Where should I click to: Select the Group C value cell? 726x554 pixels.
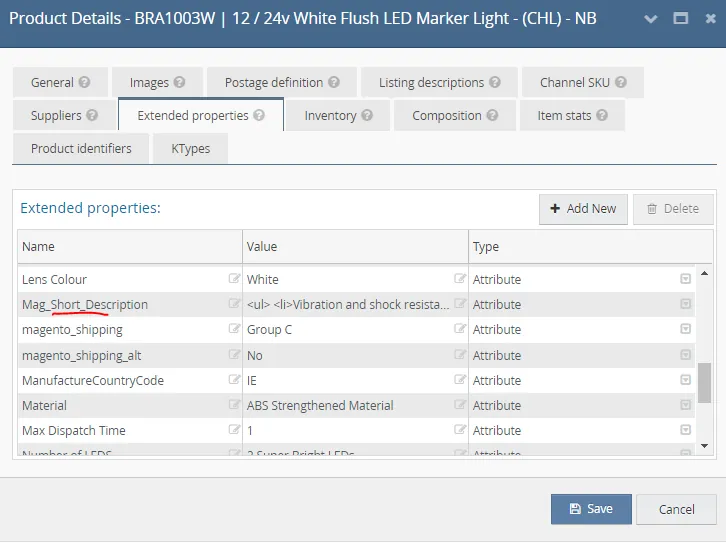pyautogui.click(x=356, y=330)
